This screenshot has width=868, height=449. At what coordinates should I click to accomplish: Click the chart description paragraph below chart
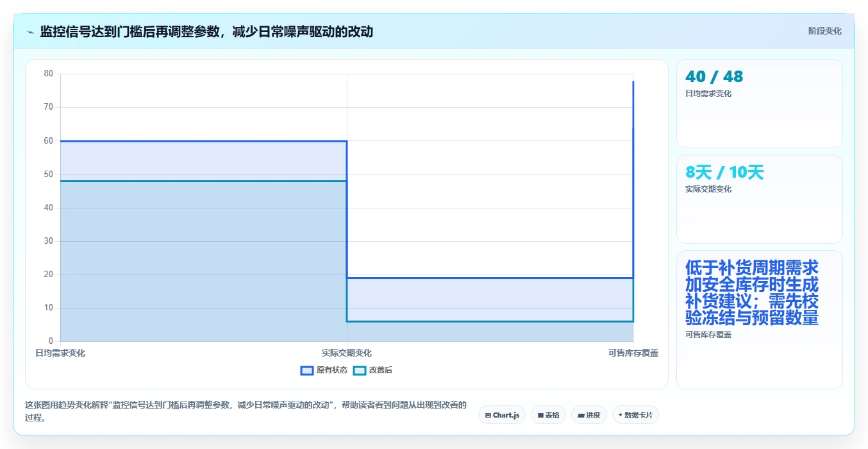click(x=246, y=411)
